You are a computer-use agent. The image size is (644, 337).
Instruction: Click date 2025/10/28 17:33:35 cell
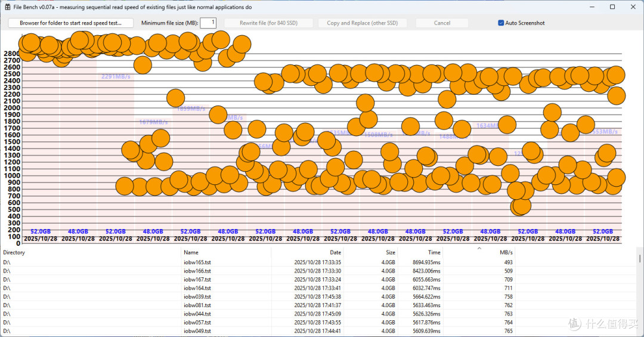pyautogui.click(x=317, y=262)
